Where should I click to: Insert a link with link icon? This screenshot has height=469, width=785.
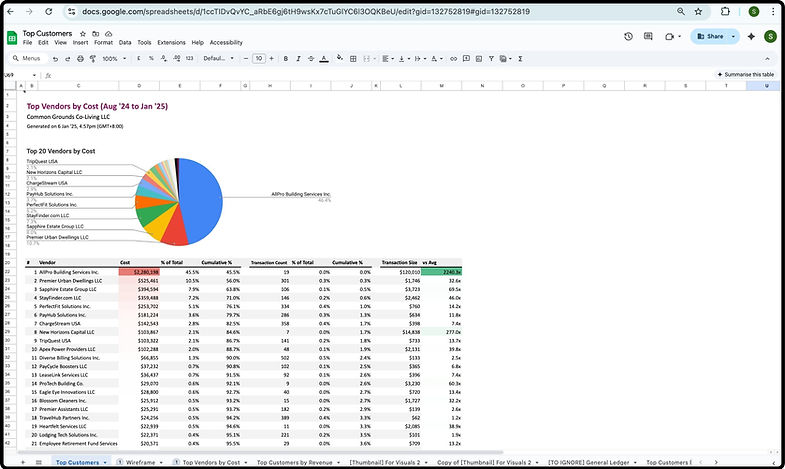454,59
